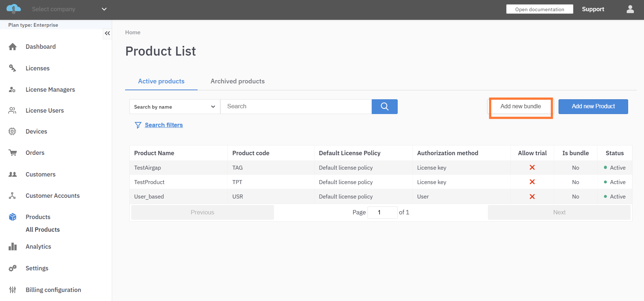Screen dimensions: 644x301
Task: Collapse the sidebar with double chevron
Action: [107, 33]
